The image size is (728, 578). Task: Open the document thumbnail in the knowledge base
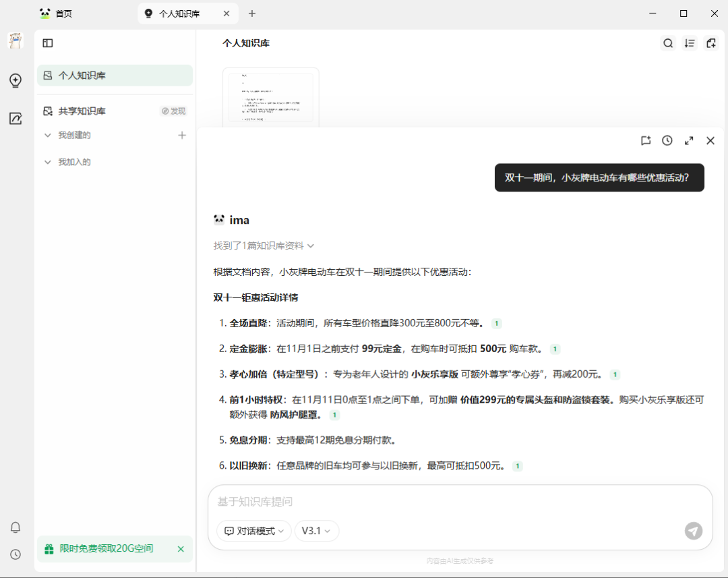(x=271, y=96)
